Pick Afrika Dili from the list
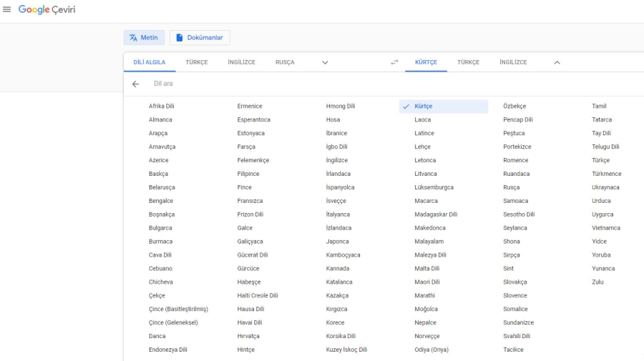Image resolution: width=644 pixels, height=361 pixels. pyautogui.click(x=162, y=107)
